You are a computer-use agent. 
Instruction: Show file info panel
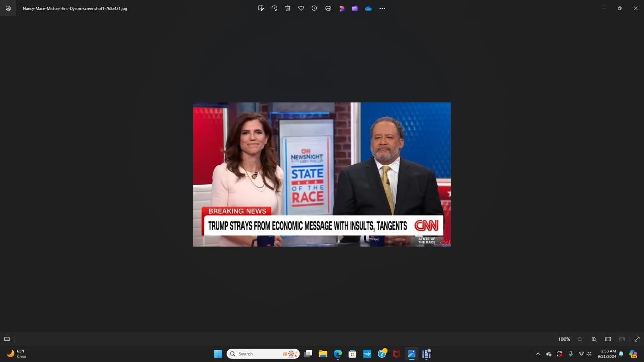pos(314,8)
